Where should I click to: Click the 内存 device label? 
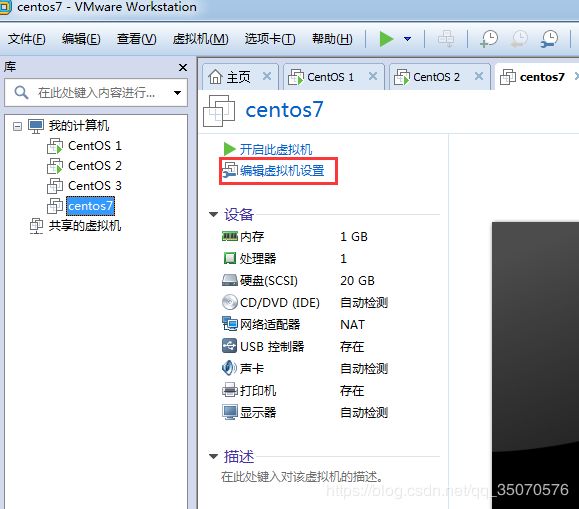(x=252, y=236)
